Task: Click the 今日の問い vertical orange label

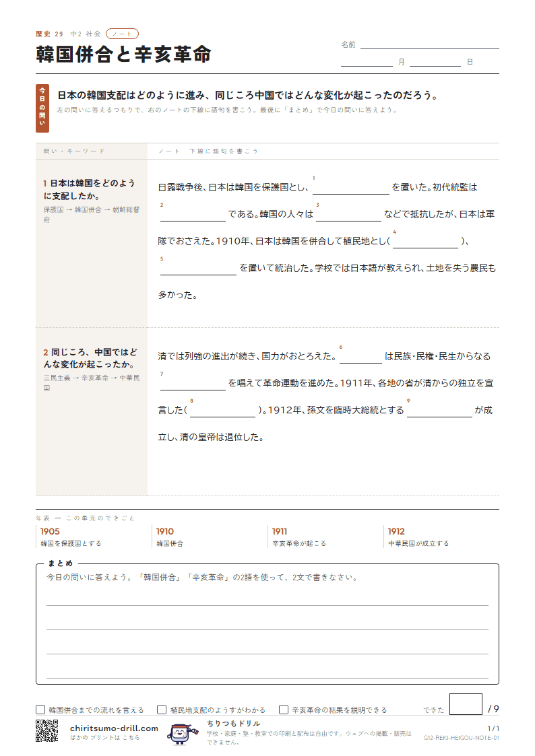Action: pyautogui.click(x=42, y=108)
